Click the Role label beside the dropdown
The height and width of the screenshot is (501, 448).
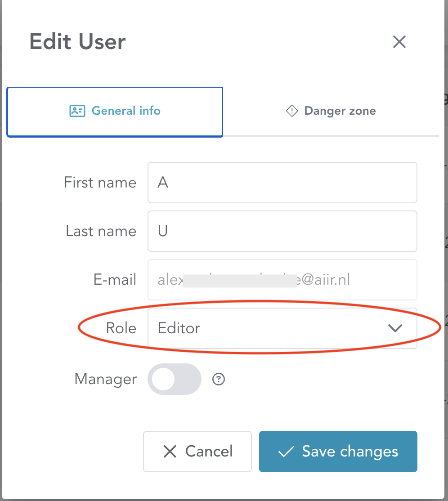pos(121,328)
